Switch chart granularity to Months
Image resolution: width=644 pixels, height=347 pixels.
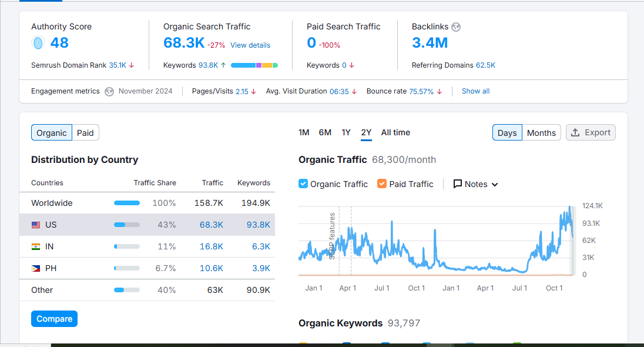coord(541,133)
